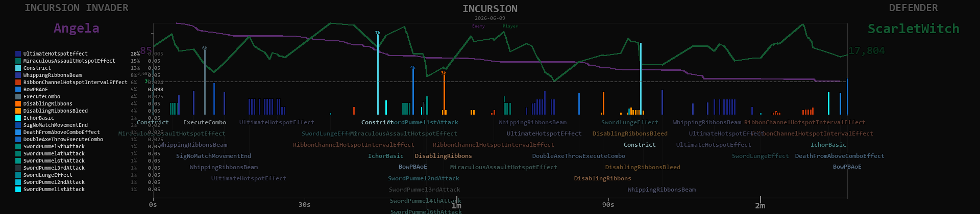Click the SwordLungeEffect legend color swatch
The image size is (980, 214).
click(18, 175)
